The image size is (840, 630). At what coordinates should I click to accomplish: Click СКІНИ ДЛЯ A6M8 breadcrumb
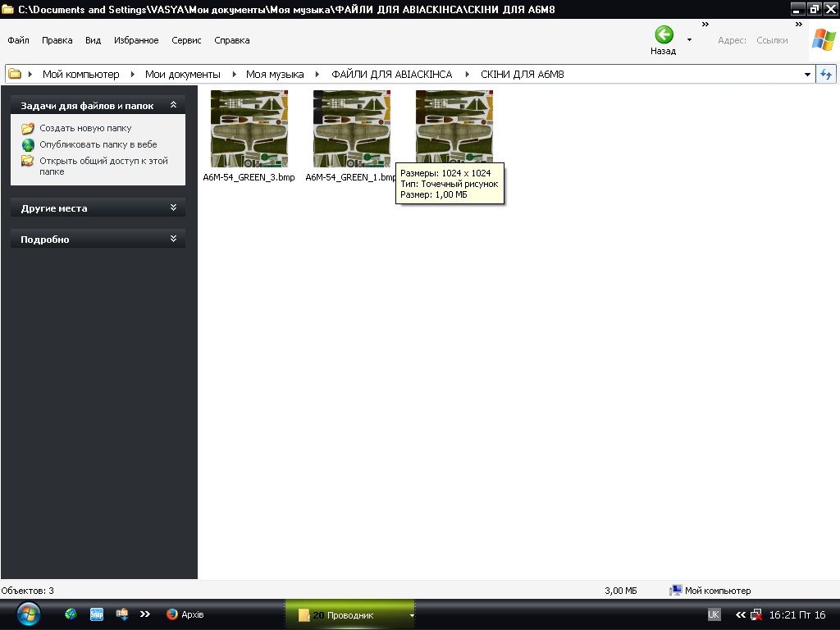523,74
